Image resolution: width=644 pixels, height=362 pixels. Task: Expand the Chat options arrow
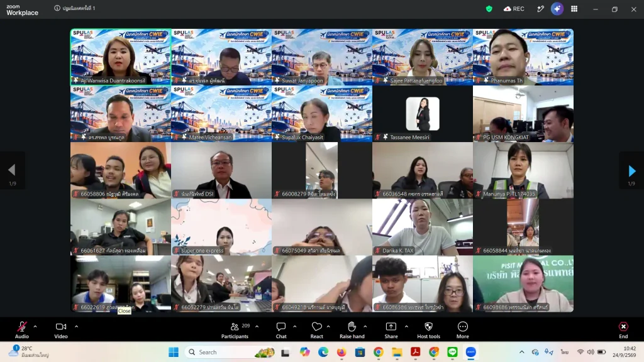pyautogui.click(x=295, y=327)
